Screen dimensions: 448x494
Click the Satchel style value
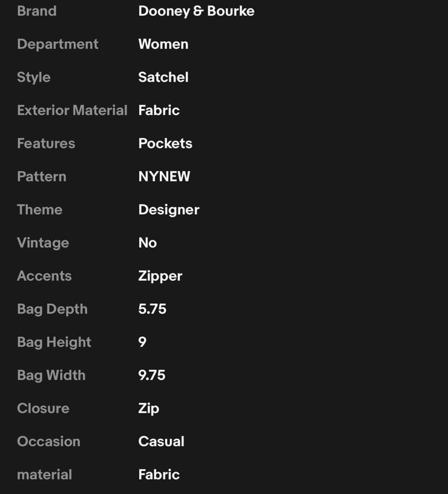(163, 77)
